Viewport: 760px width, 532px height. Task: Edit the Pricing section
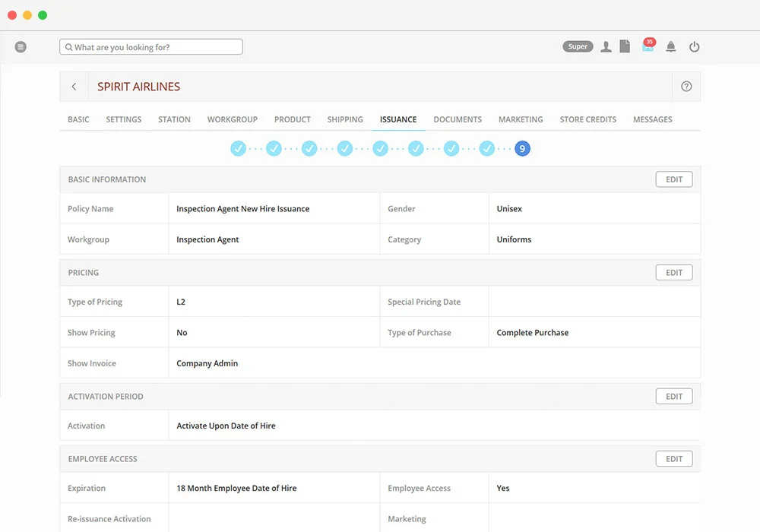click(674, 271)
